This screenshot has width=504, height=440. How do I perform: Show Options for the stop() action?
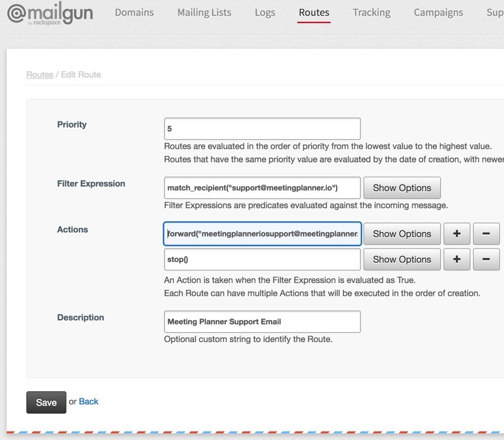[x=402, y=259]
